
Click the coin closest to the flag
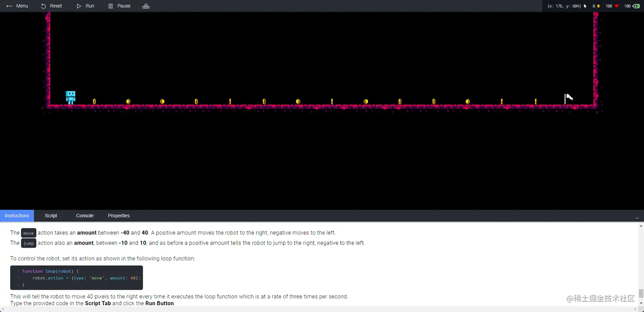[536, 101]
